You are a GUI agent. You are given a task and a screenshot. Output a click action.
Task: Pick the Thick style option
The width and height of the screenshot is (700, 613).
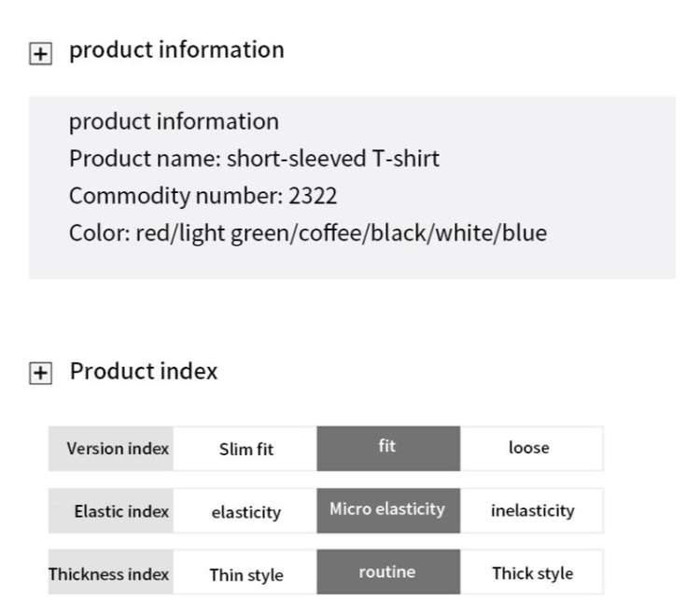click(x=532, y=573)
